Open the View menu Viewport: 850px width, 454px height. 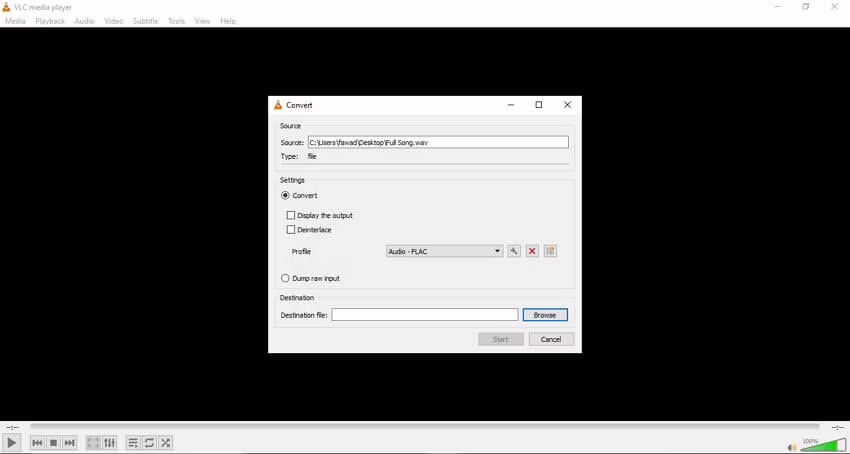tap(202, 21)
